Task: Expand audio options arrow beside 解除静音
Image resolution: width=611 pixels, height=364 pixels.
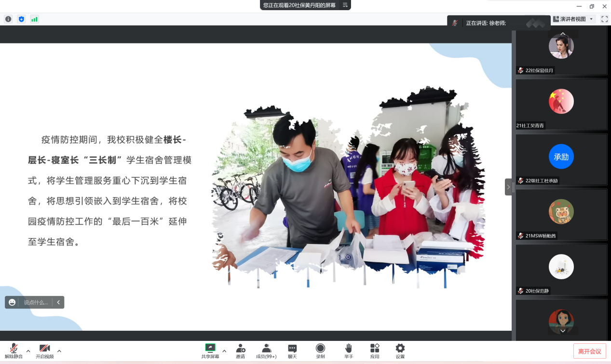Action: click(x=28, y=351)
